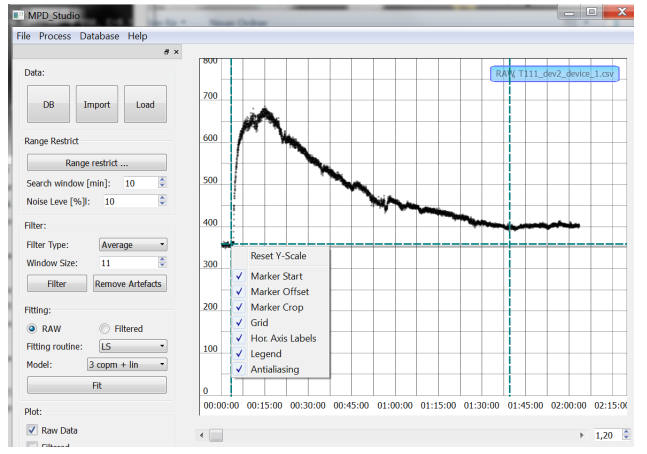Open the Database menu
The width and height of the screenshot is (647, 454).
pos(99,36)
